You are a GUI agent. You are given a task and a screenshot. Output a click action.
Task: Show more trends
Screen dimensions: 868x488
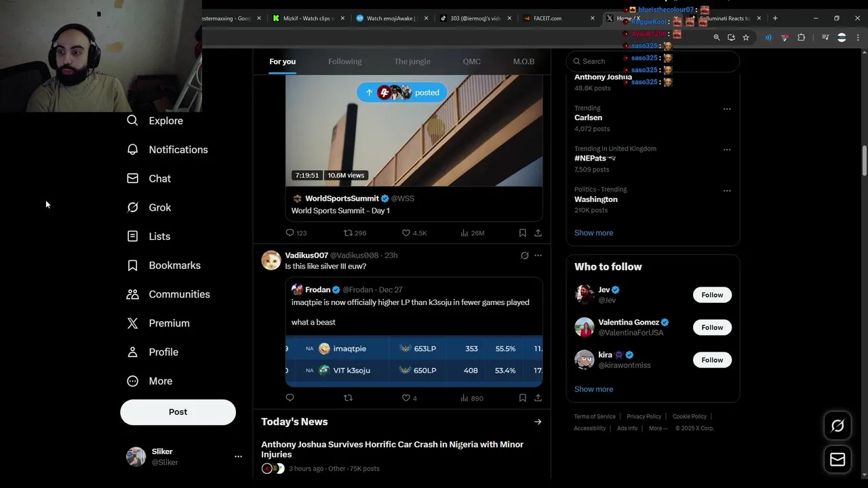[593, 232]
